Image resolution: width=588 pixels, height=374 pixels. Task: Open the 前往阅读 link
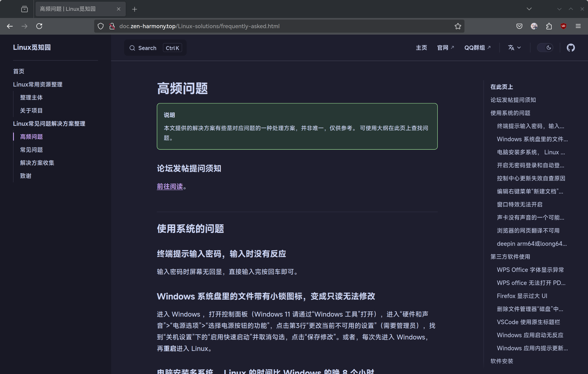coord(170,187)
